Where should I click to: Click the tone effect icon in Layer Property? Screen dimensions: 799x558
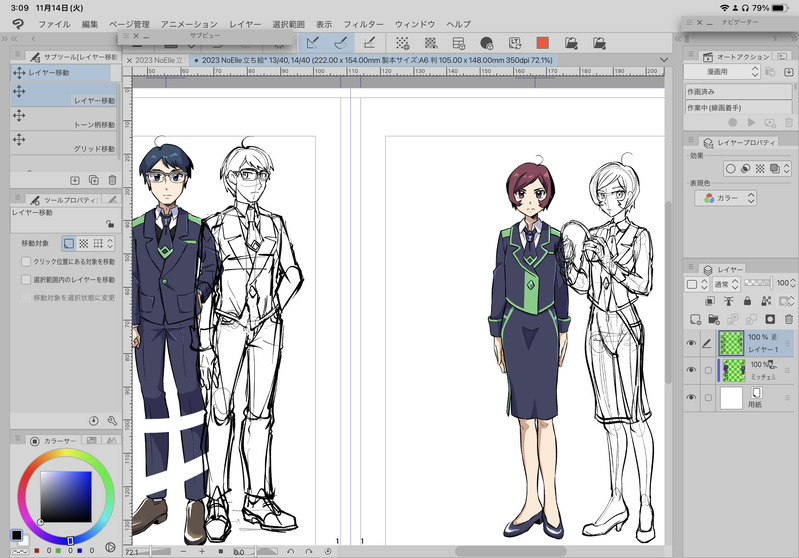point(760,168)
